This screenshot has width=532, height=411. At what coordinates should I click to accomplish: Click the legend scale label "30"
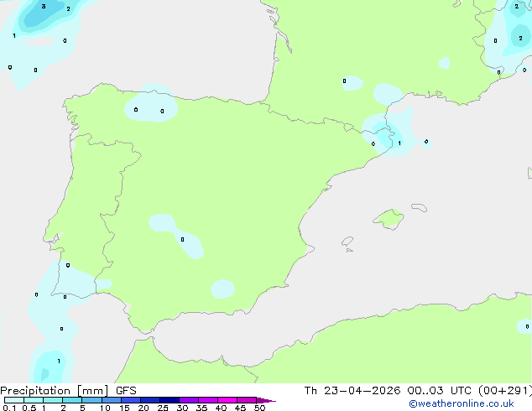[x=182, y=408]
